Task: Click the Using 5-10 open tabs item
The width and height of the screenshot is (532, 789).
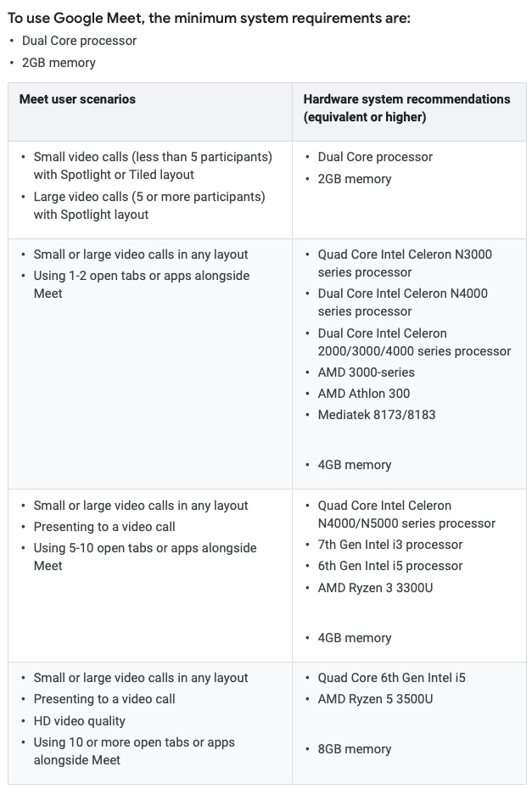Action: (x=145, y=557)
